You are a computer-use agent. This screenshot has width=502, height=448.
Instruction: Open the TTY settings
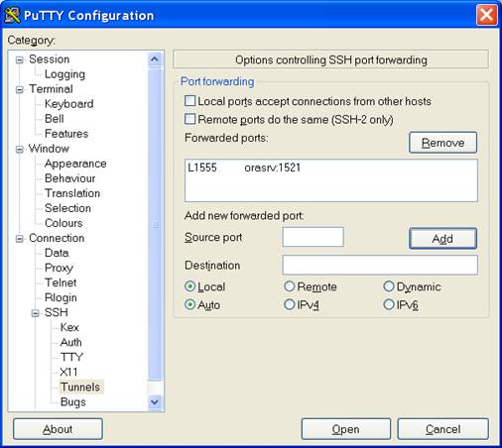click(x=71, y=357)
